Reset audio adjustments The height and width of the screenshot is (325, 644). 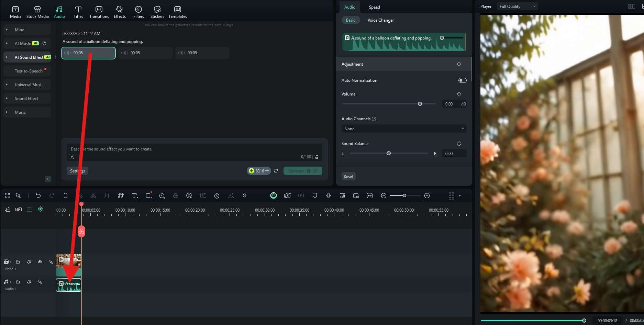348,177
